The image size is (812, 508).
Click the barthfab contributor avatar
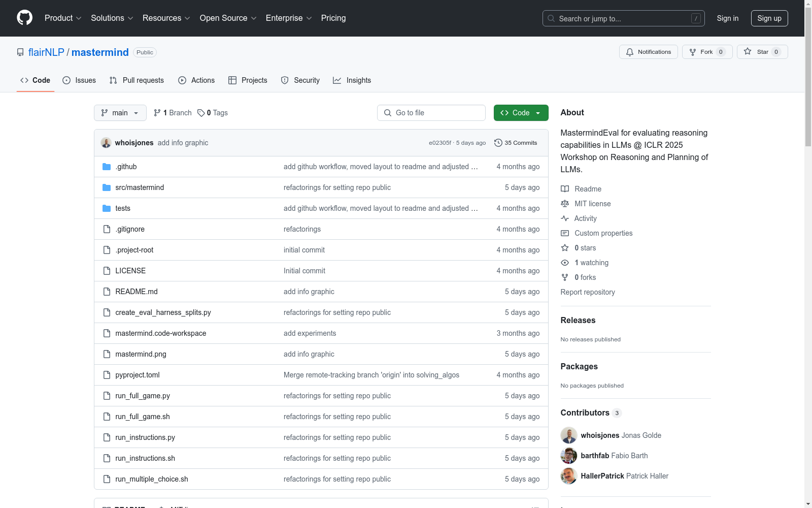(x=569, y=456)
